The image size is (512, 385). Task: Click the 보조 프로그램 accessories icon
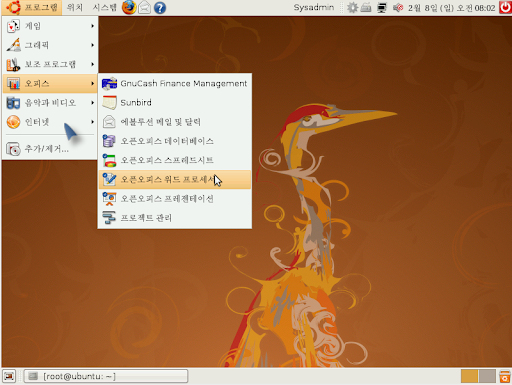point(13,64)
